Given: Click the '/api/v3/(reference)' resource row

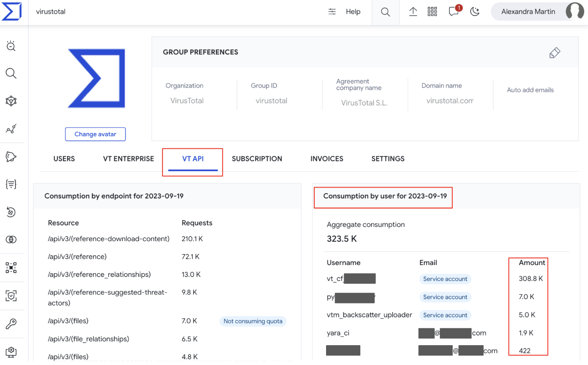Looking at the screenshot, I should pyautogui.click(x=77, y=256).
